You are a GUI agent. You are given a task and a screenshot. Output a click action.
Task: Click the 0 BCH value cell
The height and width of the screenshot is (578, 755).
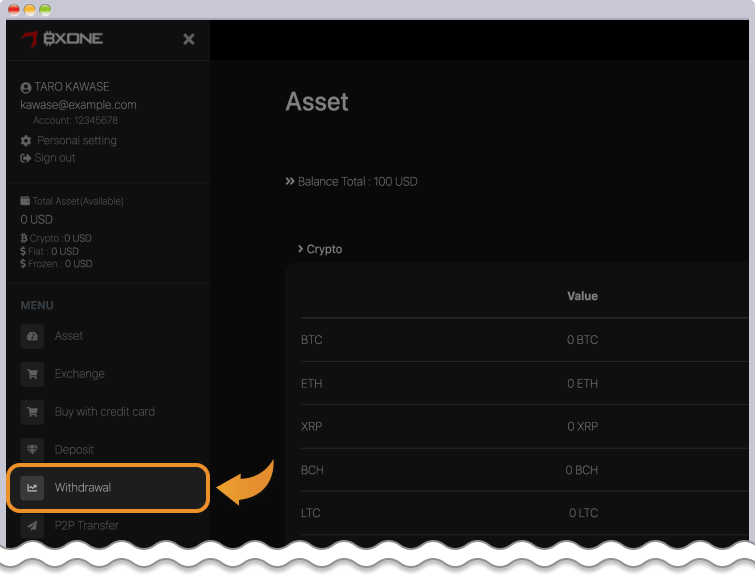click(582, 470)
